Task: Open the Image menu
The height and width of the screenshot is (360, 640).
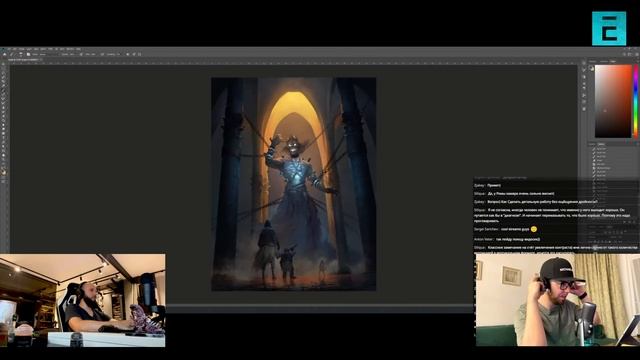Action: point(22,49)
